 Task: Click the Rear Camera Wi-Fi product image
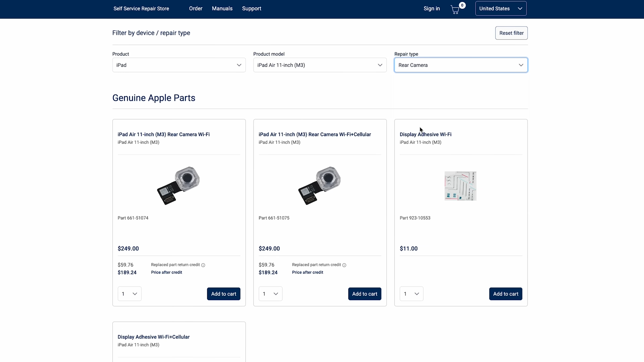[178, 186]
